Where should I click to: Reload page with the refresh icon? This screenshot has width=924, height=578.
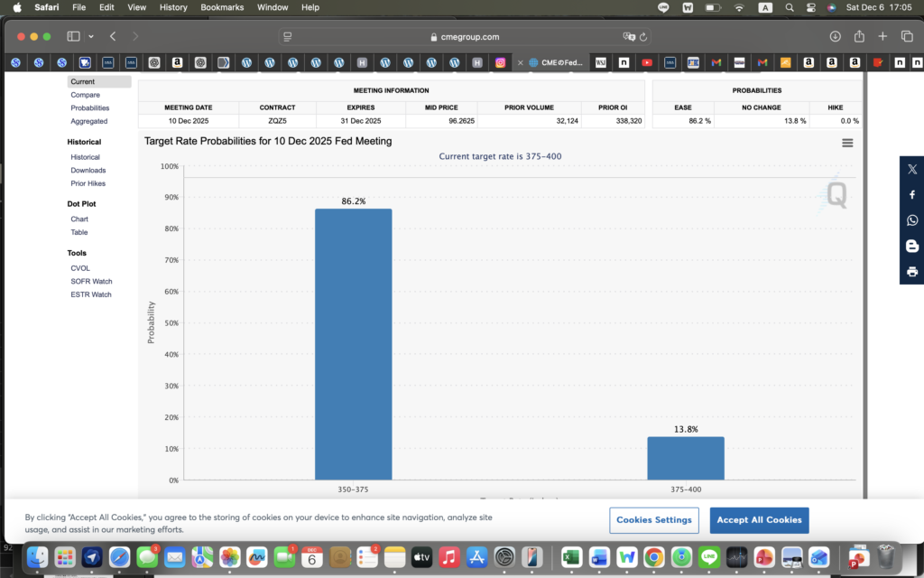point(643,37)
